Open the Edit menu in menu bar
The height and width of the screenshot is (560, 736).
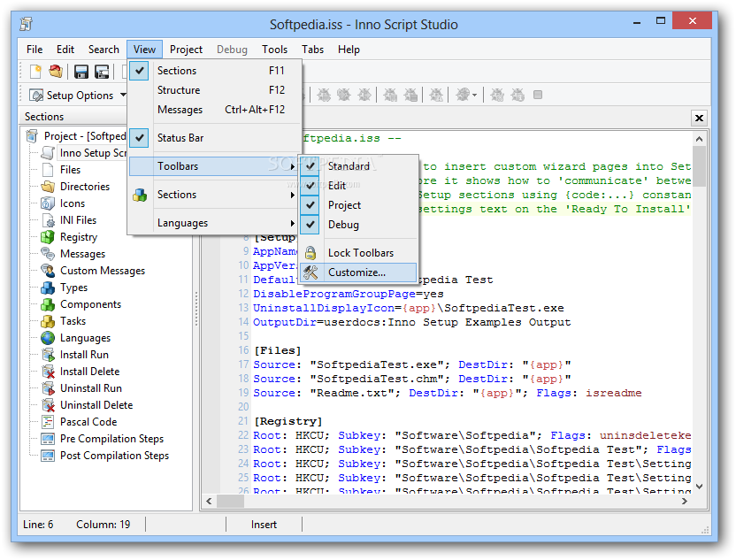point(65,50)
